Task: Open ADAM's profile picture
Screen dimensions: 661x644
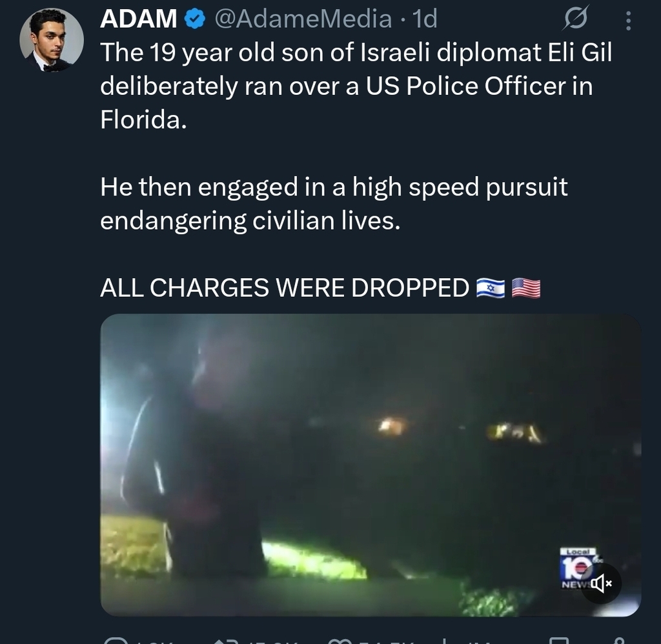Action: (x=52, y=40)
